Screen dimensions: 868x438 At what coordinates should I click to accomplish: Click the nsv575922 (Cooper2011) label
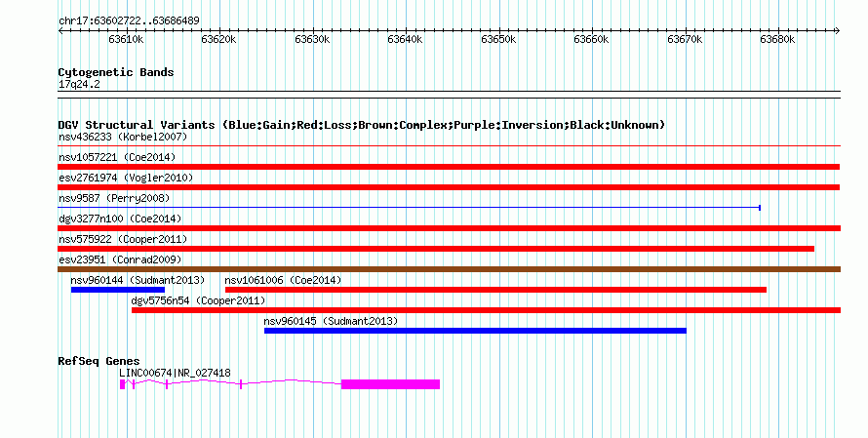123,239
